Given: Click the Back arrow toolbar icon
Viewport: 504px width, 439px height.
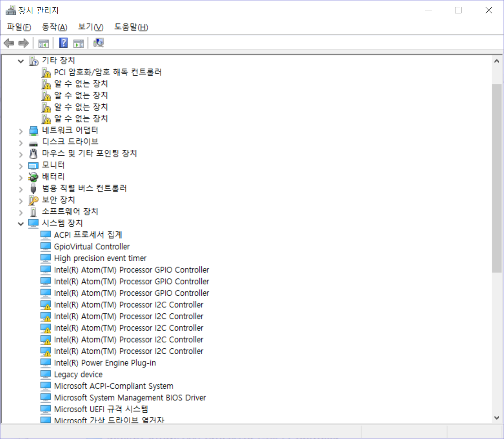Looking at the screenshot, I should (x=9, y=43).
